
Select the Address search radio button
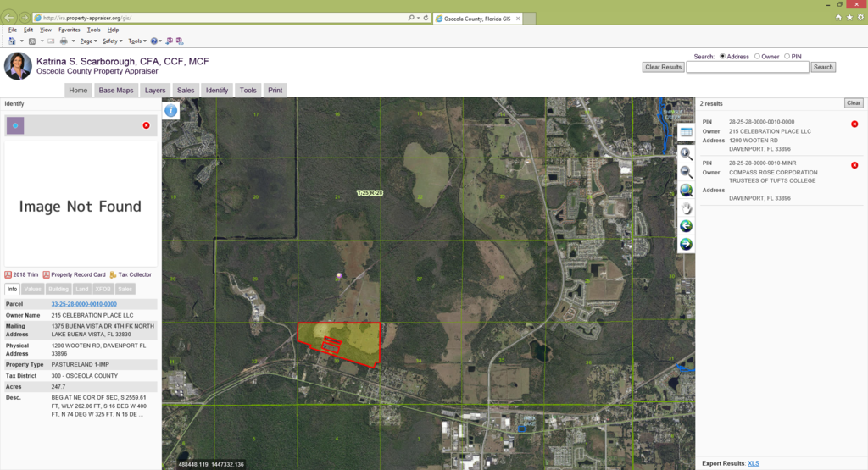(723, 57)
